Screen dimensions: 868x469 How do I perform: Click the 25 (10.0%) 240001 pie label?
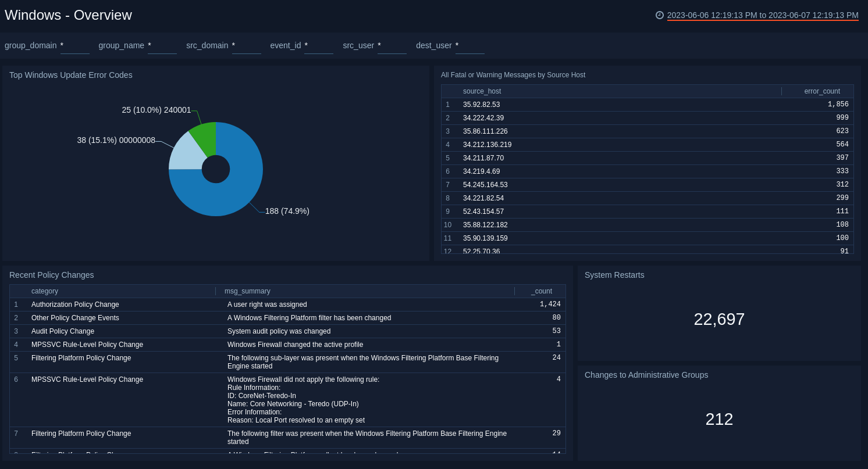[x=156, y=110]
